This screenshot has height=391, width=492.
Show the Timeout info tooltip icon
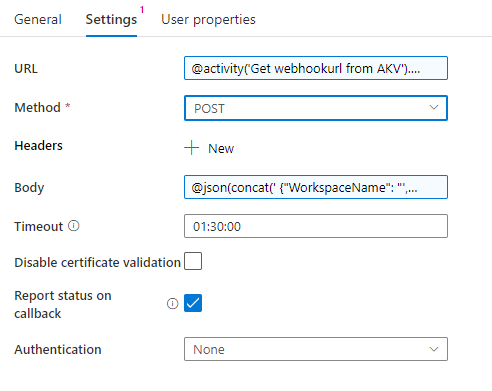(74, 226)
